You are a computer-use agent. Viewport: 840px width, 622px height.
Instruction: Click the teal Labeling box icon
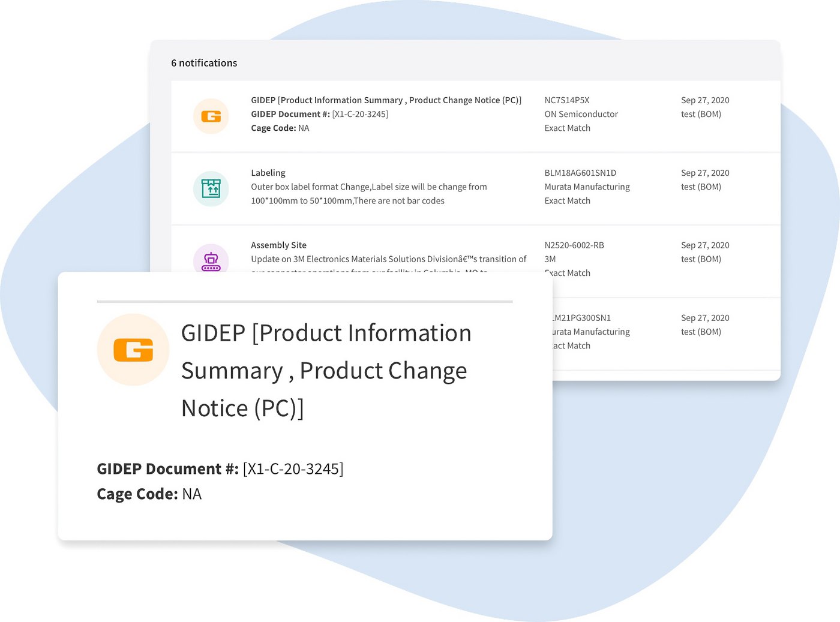(x=211, y=188)
